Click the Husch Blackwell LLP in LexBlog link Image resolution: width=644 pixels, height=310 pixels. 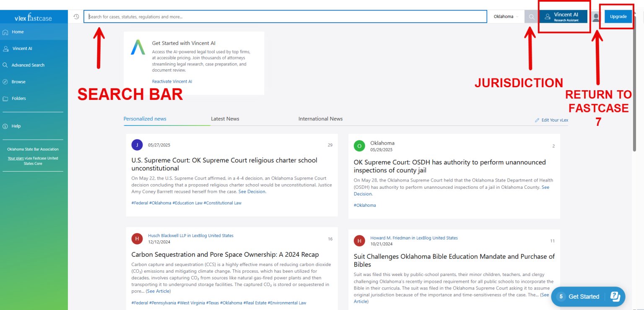[191, 235]
